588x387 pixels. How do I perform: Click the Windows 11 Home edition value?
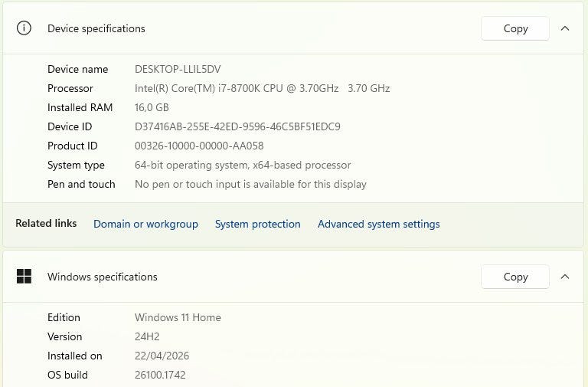(x=178, y=317)
